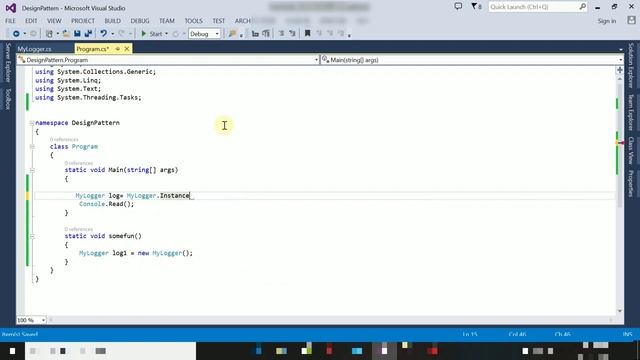Open the TOOLS menu
This screenshot has width=640, height=360.
point(193,21)
